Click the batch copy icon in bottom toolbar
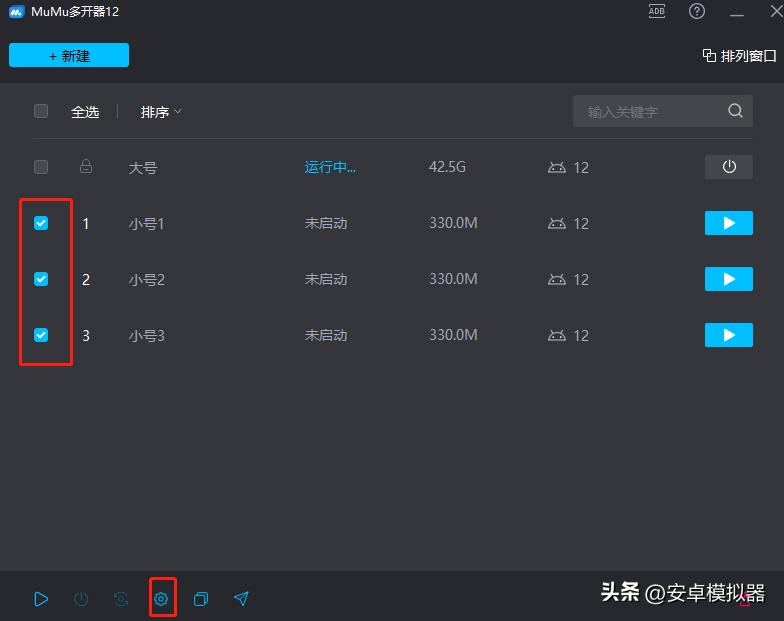This screenshot has width=784, height=621. click(201, 598)
